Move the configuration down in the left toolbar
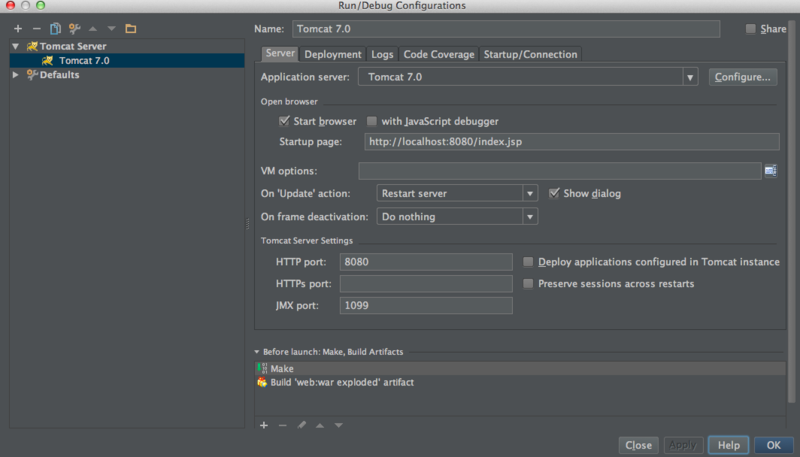This screenshot has height=457, width=800. click(111, 29)
